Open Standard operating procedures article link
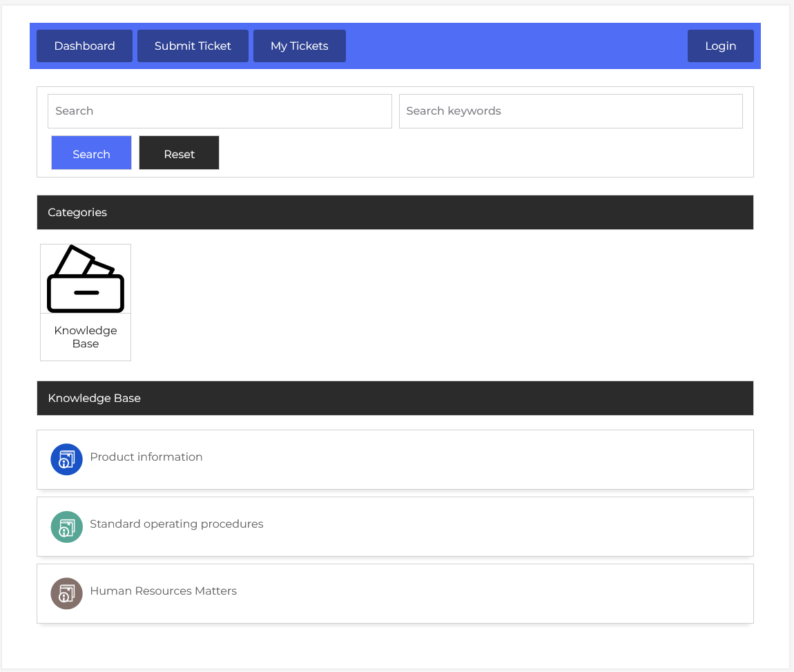794x672 pixels. (x=177, y=524)
